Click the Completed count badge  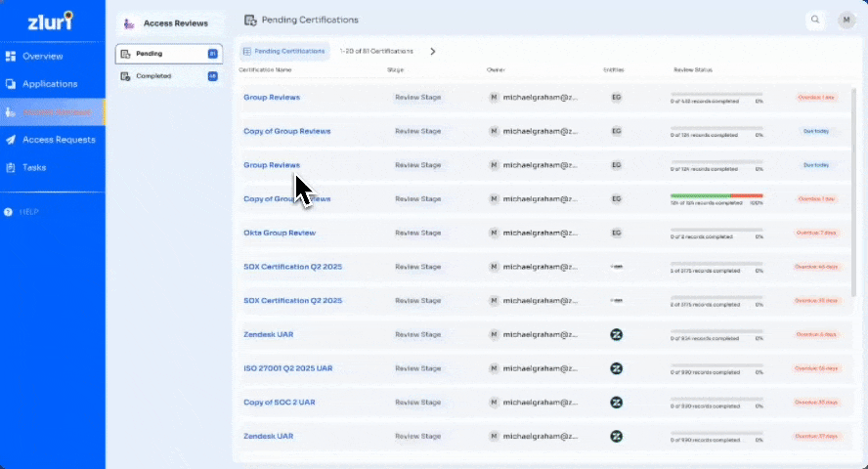212,76
